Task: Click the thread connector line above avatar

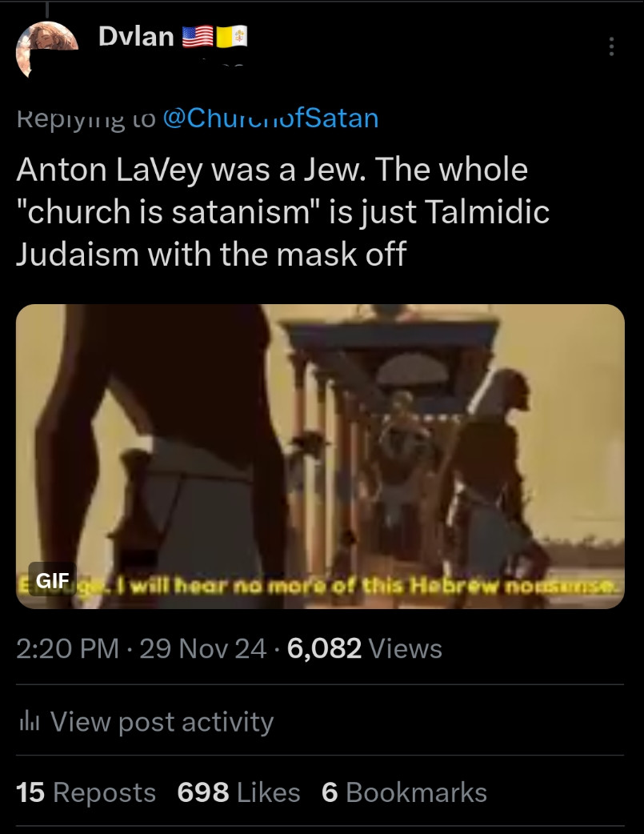Action: [47, 10]
